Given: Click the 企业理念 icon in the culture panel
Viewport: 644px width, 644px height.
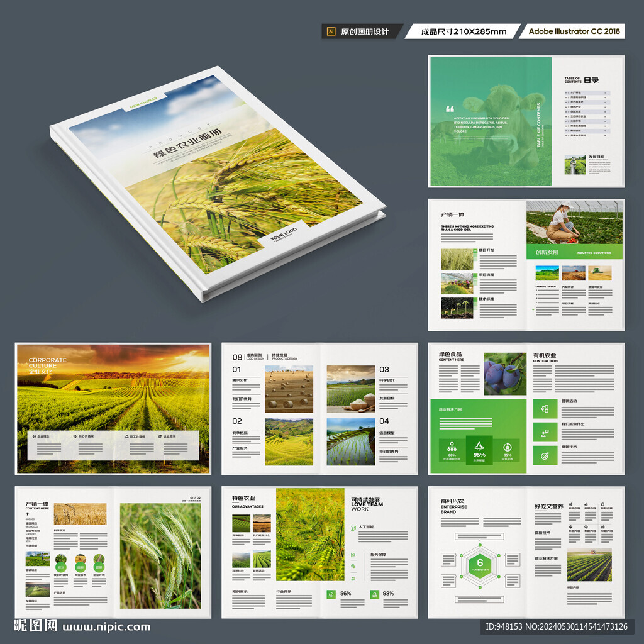Looking at the screenshot, I should pos(35,436).
